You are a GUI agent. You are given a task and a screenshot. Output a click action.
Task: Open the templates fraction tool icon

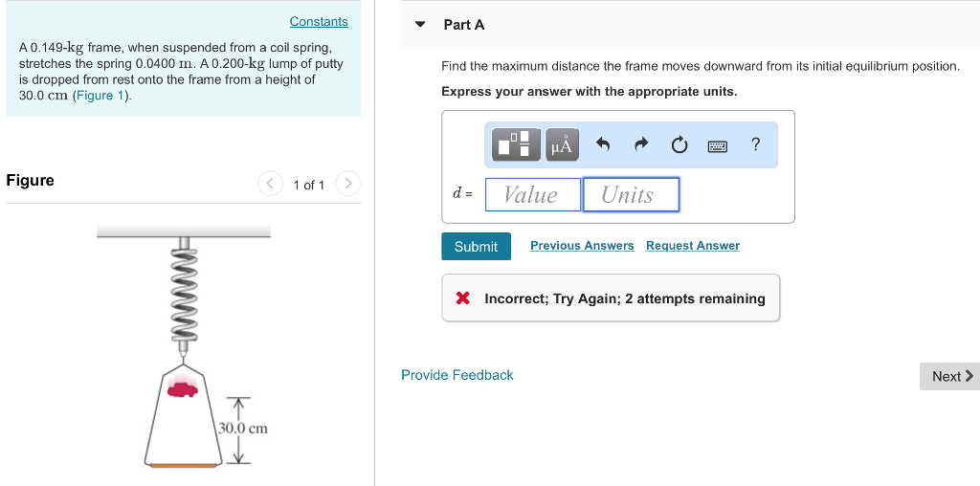pos(517,145)
